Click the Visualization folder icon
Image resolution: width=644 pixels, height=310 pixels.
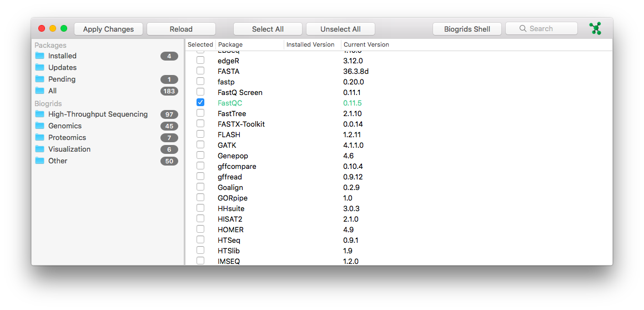[39, 149]
